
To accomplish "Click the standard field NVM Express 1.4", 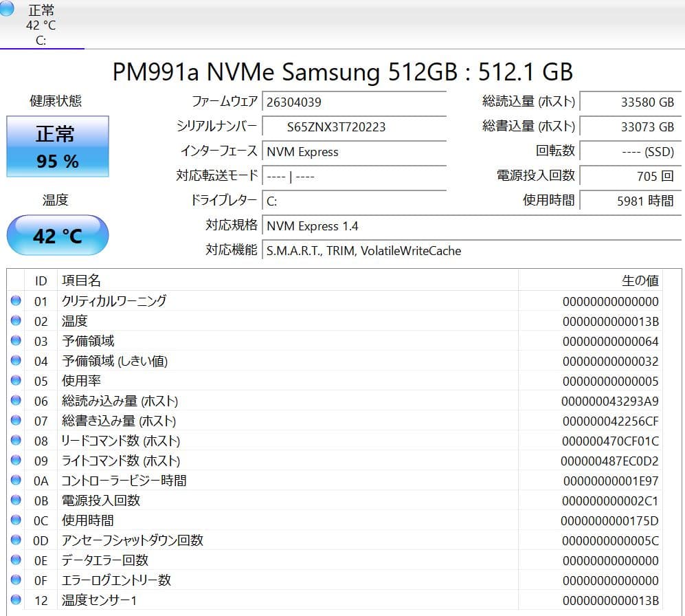I will 472,226.
